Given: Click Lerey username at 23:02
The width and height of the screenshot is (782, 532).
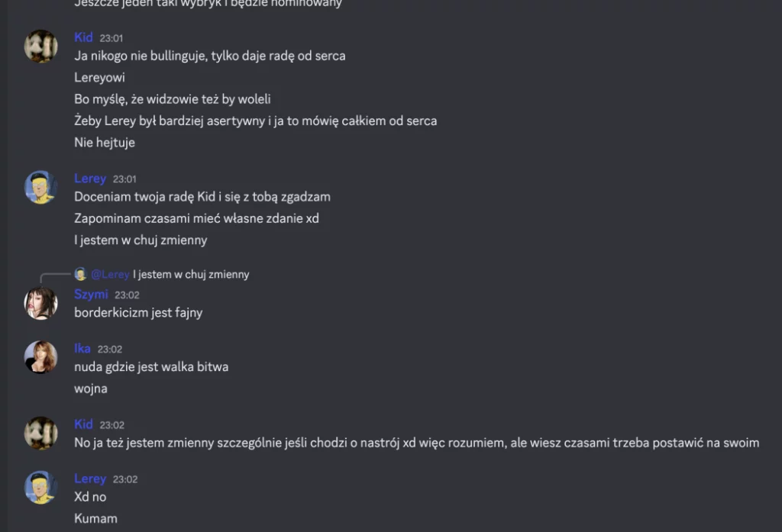Looking at the screenshot, I should click(x=90, y=479).
